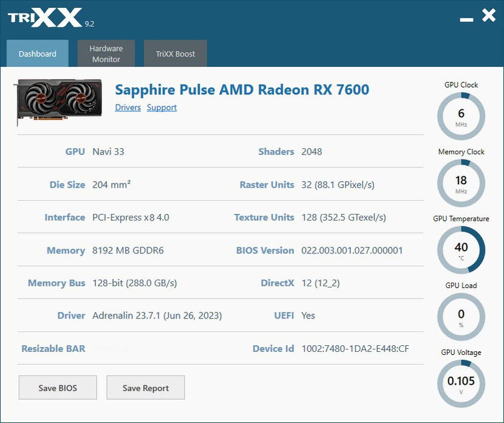
Task: Switch to the Dashboard tab
Action: pyautogui.click(x=37, y=53)
